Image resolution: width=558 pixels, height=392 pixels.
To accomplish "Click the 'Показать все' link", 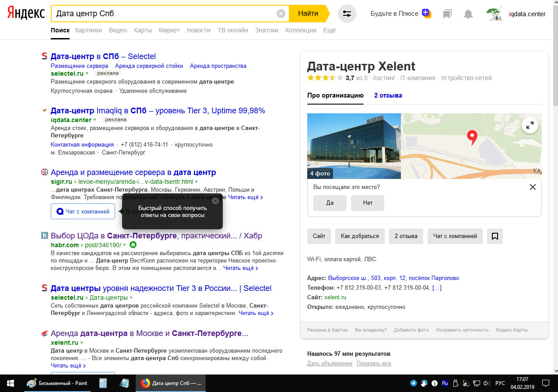I will pyautogui.click(x=374, y=364).
